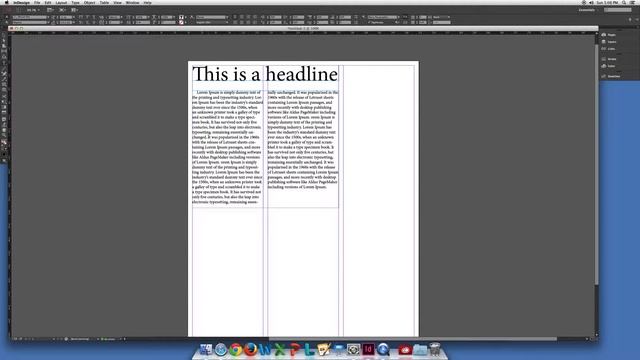This screenshot has height=360, width=640.
Task: Open the font style dropdown
Action: click(x=31, y=22)
